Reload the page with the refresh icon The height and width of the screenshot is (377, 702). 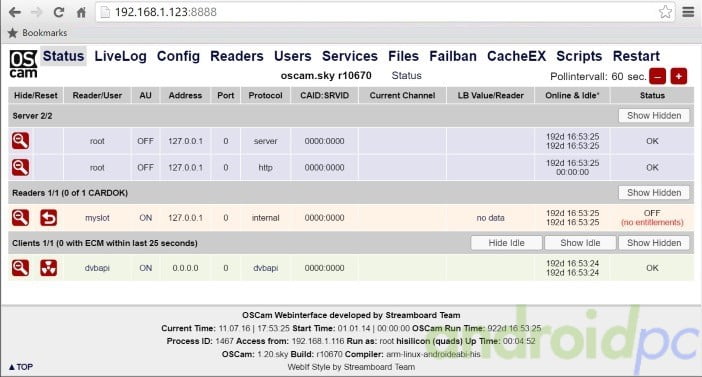[59, 12]
